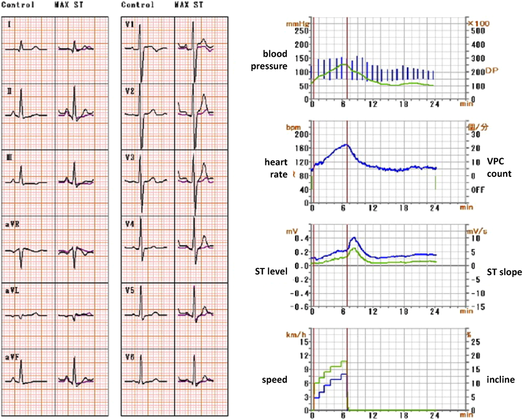Click the DP label on blood pressure chart
This screenshot has height=420, width=523.
[491, 72]
